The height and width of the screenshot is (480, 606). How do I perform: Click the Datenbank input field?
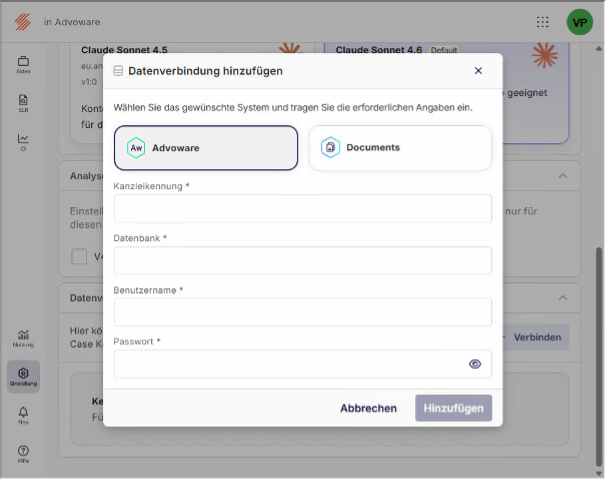click(x=303, y=260)
